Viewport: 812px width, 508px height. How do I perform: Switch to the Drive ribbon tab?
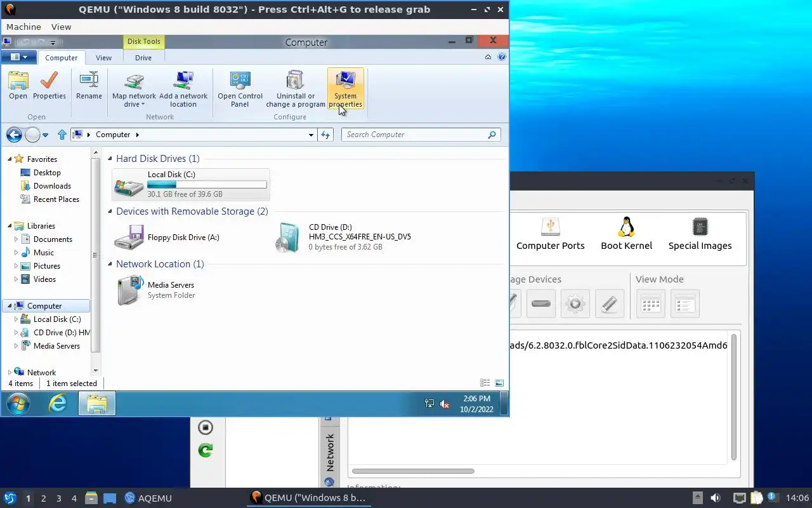(x=143, y=57)
